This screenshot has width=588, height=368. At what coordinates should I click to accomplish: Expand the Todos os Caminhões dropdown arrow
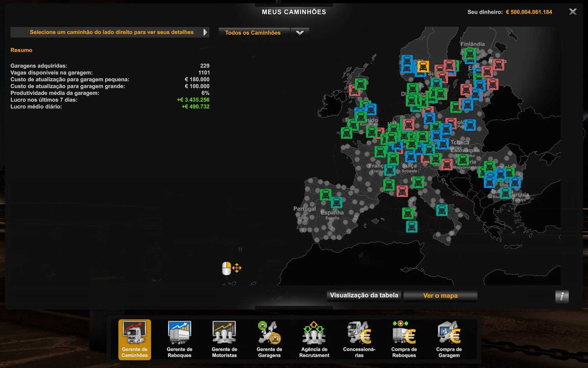(x=300, y=33)
